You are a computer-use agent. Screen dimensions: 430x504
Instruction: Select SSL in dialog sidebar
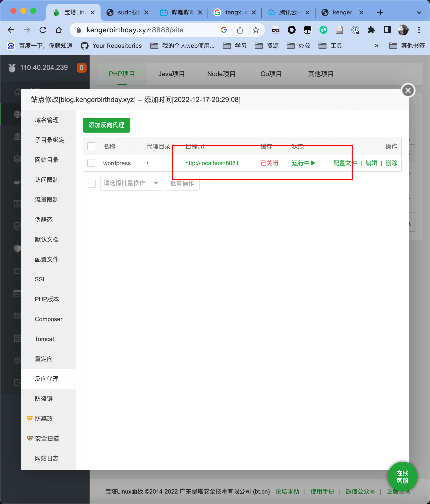pyautogui.click(x=48, y=279)
